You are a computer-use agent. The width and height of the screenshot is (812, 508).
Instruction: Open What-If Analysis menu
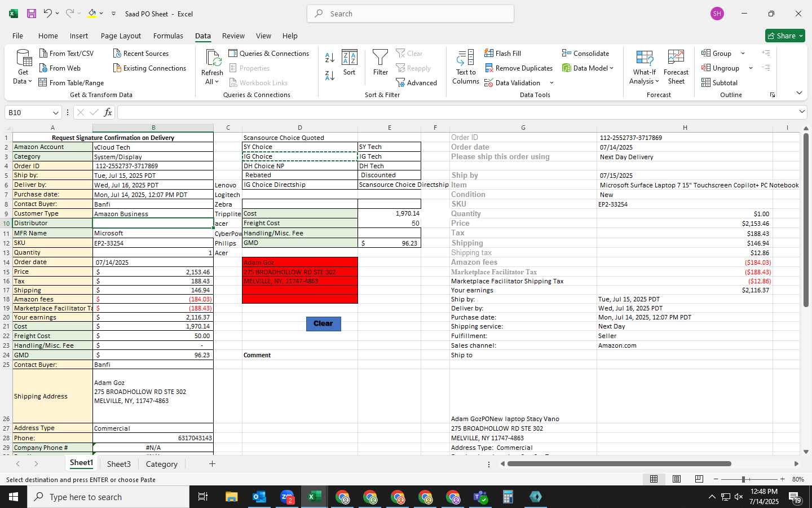pyautogui.click(x=645, y=67)
